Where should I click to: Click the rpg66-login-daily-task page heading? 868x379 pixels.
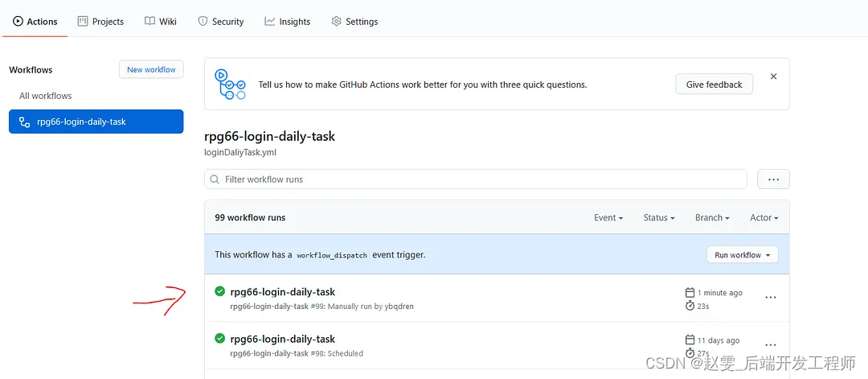tap(269, 136)
